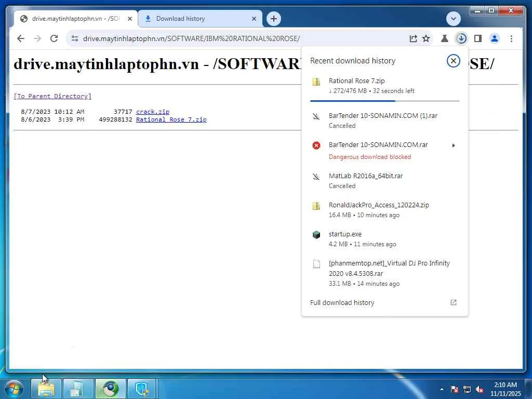Close the Download history tab

pyautogui.click(x=254, y=19)
